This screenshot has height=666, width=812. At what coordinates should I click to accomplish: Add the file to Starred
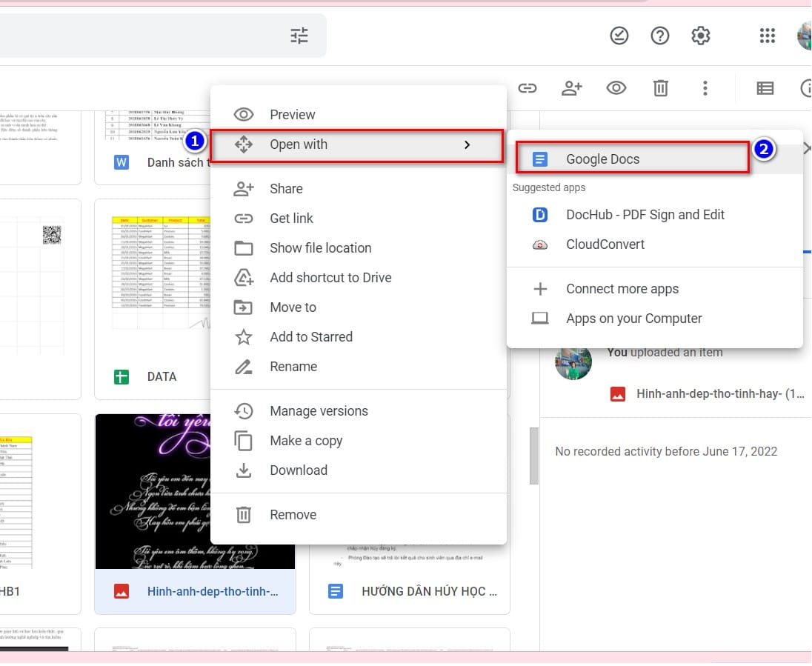311,336
